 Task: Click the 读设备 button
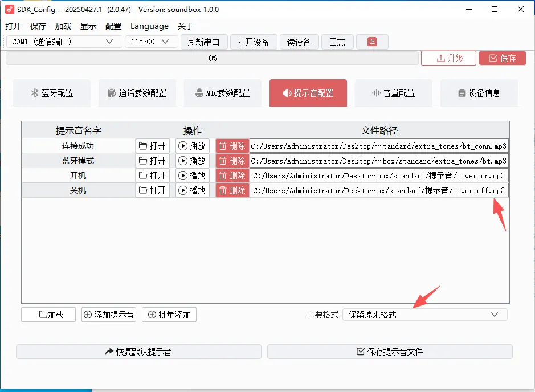(x=299, y=42)
